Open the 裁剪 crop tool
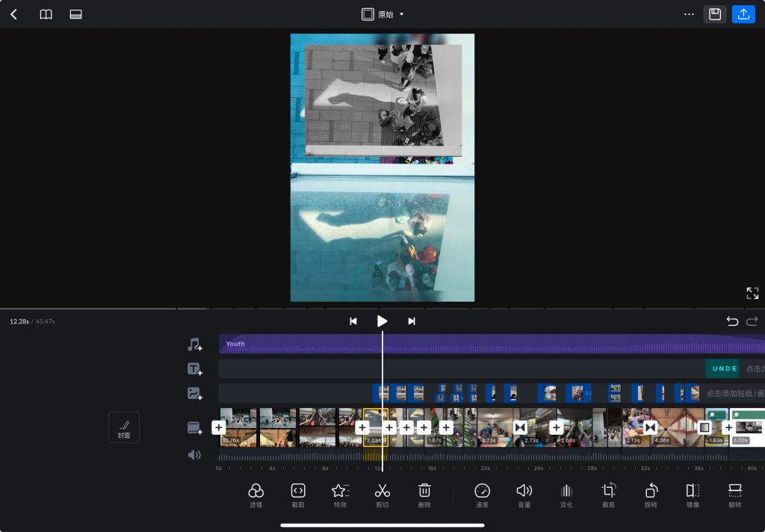This screenshot has height=532, width=765. click(608, 495)
